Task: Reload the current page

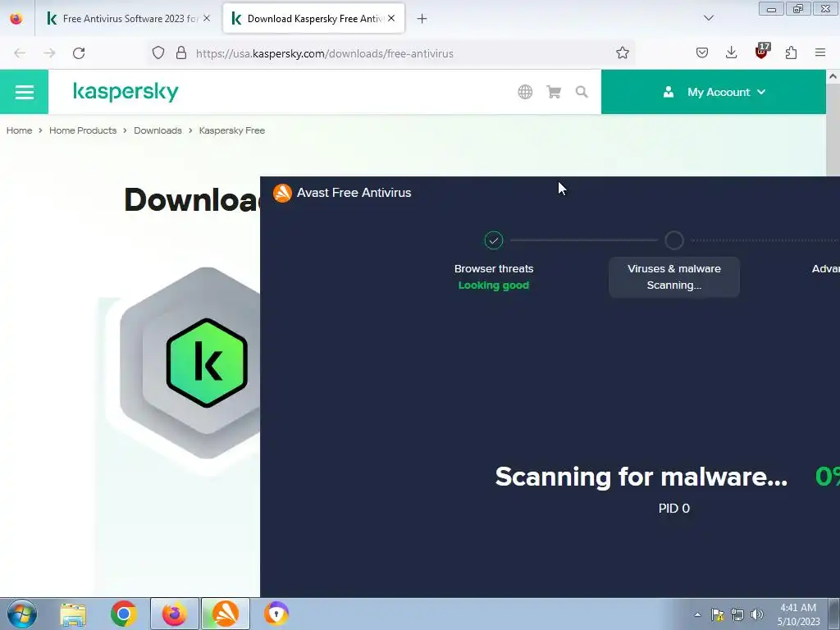Action: tap(79, 53)
